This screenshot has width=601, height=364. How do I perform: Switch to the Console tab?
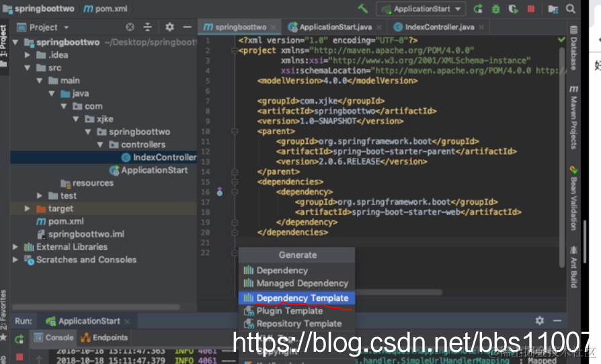point(54,338)
